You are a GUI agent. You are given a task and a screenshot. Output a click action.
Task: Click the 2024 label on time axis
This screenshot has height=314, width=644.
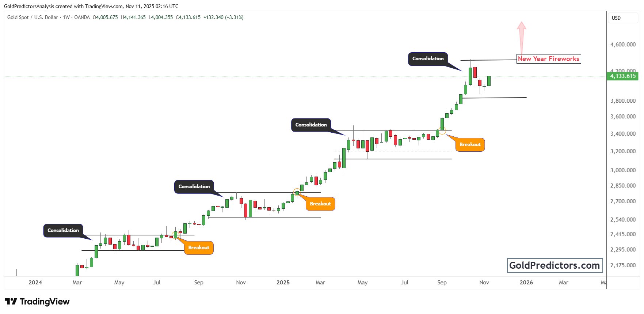pyautogui.click(x=35, y=283)
